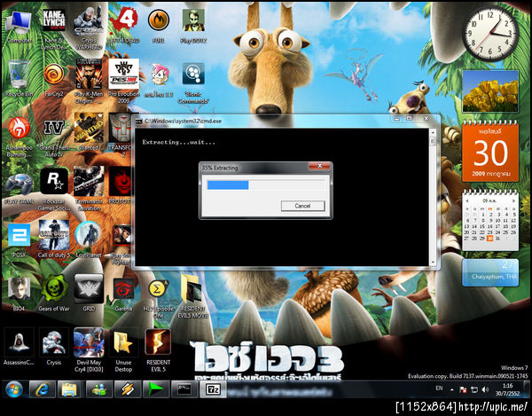
Task: Click the taskbar clock 1:16
Action: (x=507, y=386)
